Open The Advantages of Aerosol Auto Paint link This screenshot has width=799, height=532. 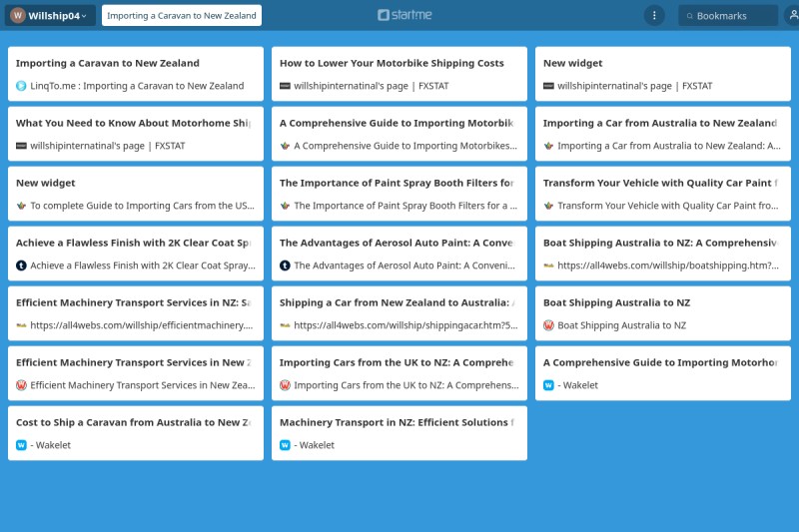(x=404, y=266)
